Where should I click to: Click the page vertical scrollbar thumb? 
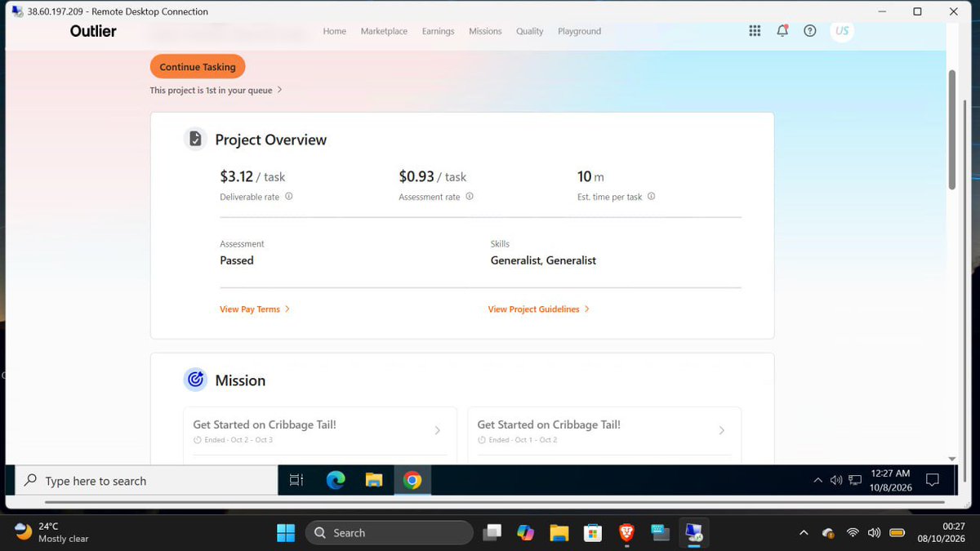[952, 129]
